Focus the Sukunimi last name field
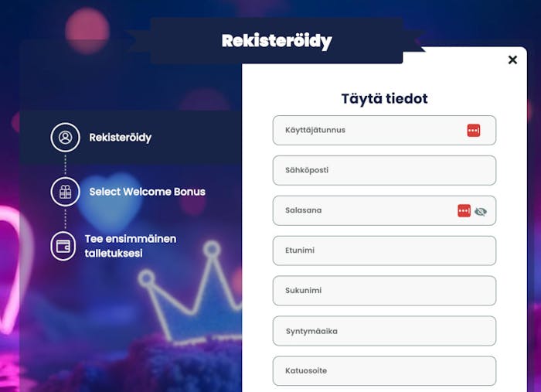 pyautogui.click(x=384, y=291)
